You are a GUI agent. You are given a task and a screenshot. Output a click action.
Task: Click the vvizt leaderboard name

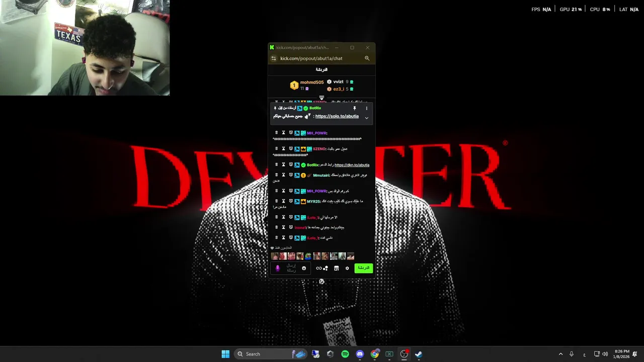pyautogui.click(x=338, y=81)
